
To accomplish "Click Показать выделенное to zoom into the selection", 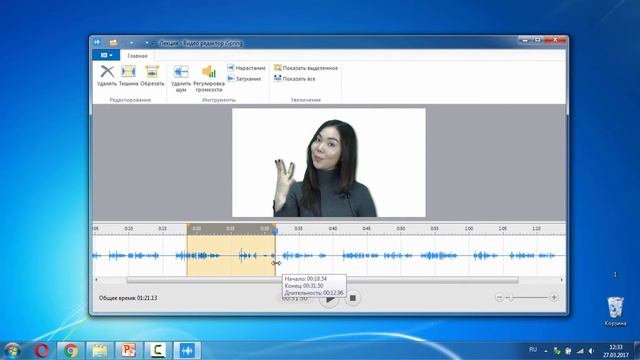I will pyautogui.click(x=306, y=68).
